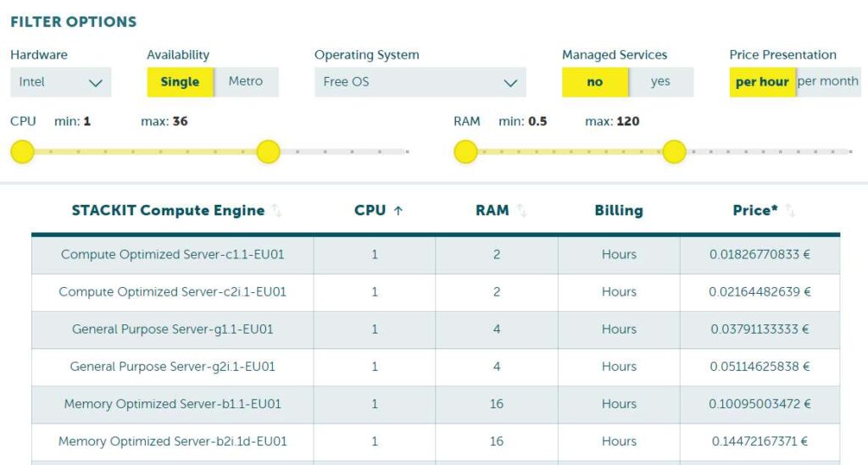Select Memory Optimized Server-b2i.1d-EU01 row name
This screenshot has width=868, height=465.
[x=173, y=441]
